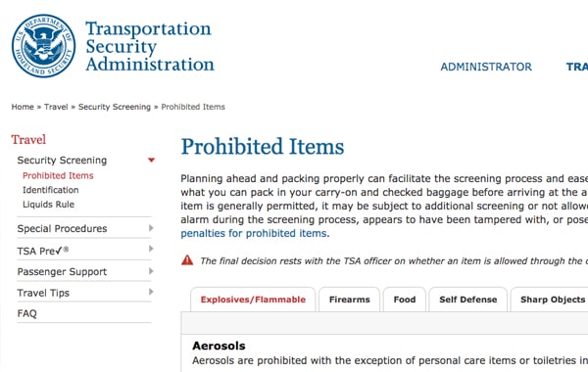Switch to the Self Defense tab
The height and width of the screenshot is (372, 588).
coord(468,300)
